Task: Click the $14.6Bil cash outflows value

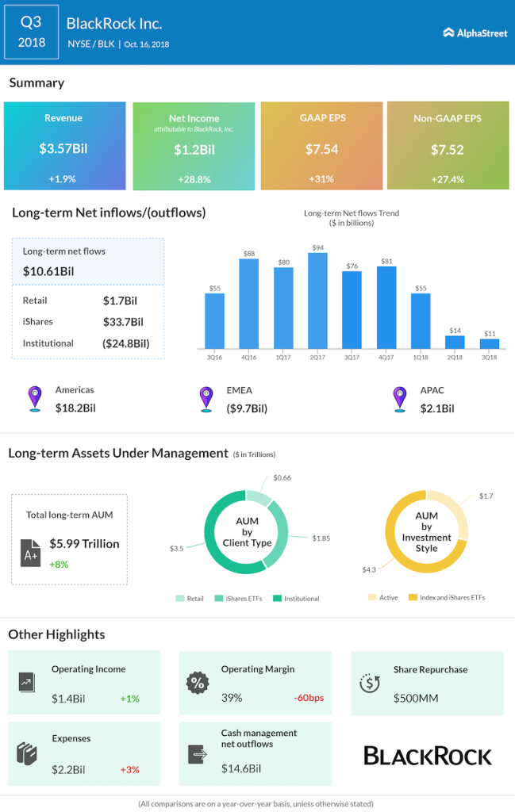Action: [241, 768]
